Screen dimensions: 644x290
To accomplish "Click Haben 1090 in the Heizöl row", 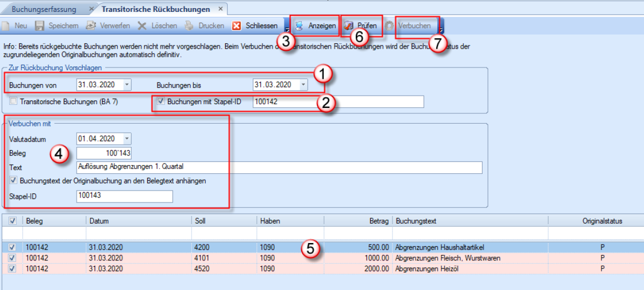I will click(267, 268).
